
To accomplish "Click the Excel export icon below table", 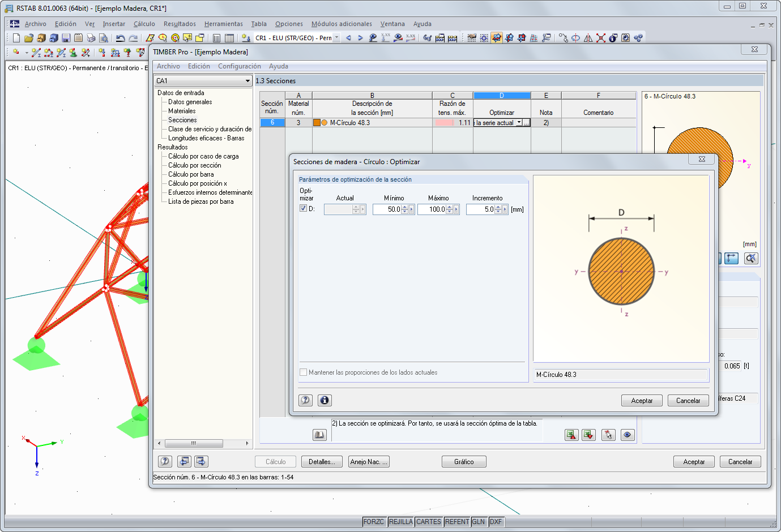I will pyautogui.click(x=571, y=435).
